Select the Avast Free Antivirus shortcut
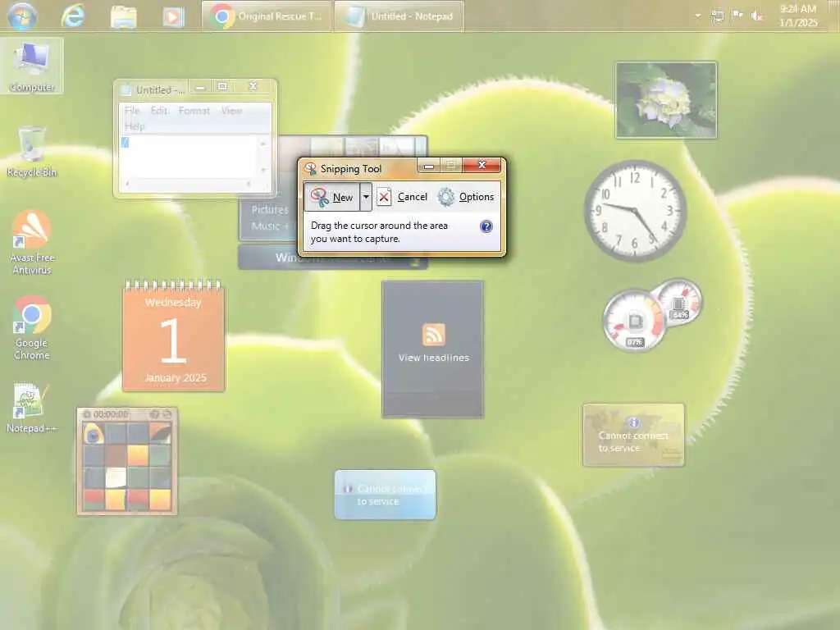This screenshot has height=630, width=840. click(32, 242)
